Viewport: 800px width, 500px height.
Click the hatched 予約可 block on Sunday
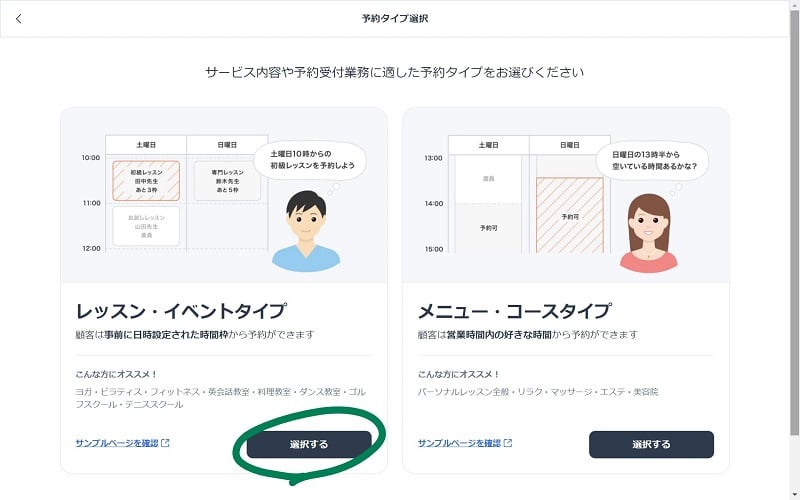coord(570,215)
